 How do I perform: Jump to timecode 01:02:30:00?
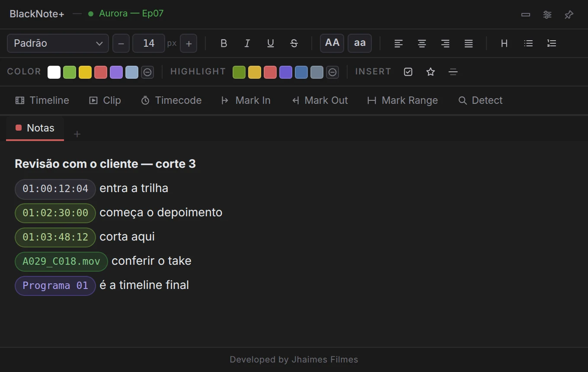(55, 213)
